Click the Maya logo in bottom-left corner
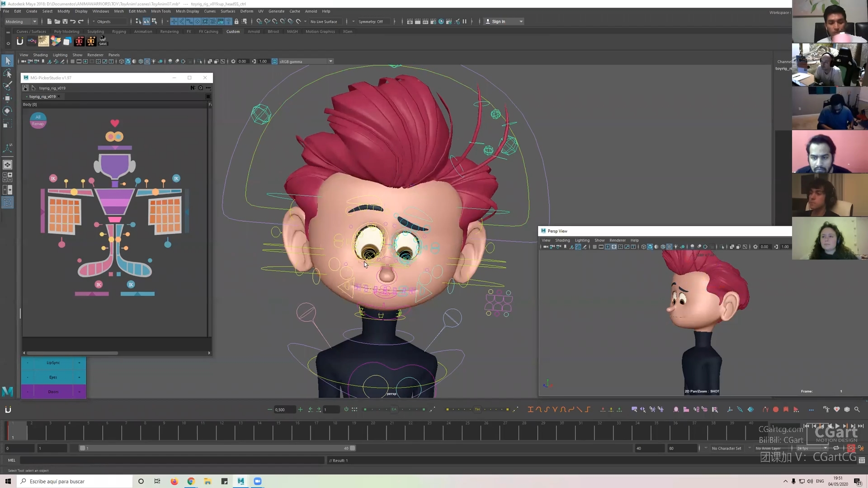The width and height of the screenshot is (868, 488). click(x=8, y=391)
